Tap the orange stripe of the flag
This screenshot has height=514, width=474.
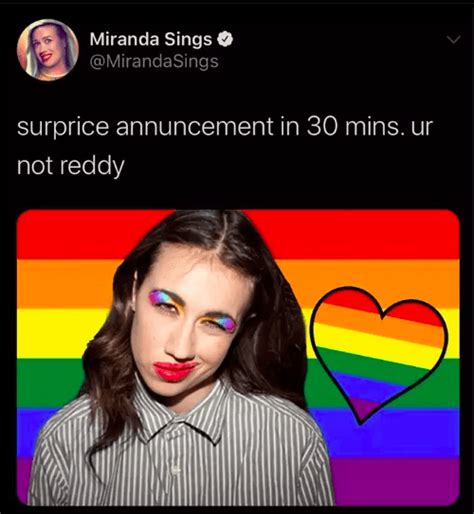(x=67, y=284)
